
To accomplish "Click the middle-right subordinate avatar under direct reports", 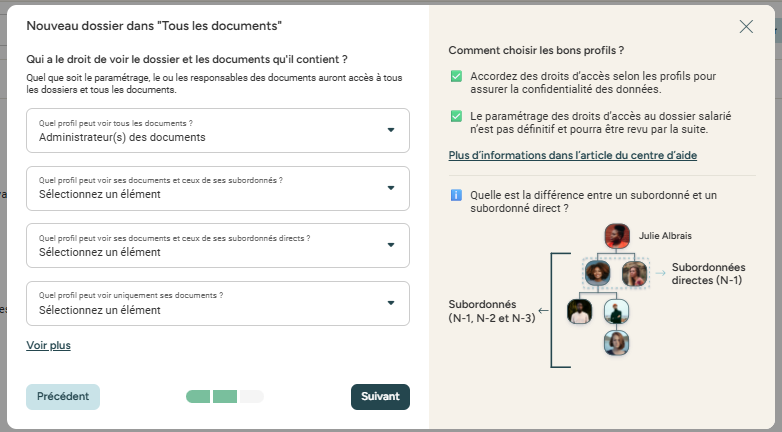I will pos(616,311).
